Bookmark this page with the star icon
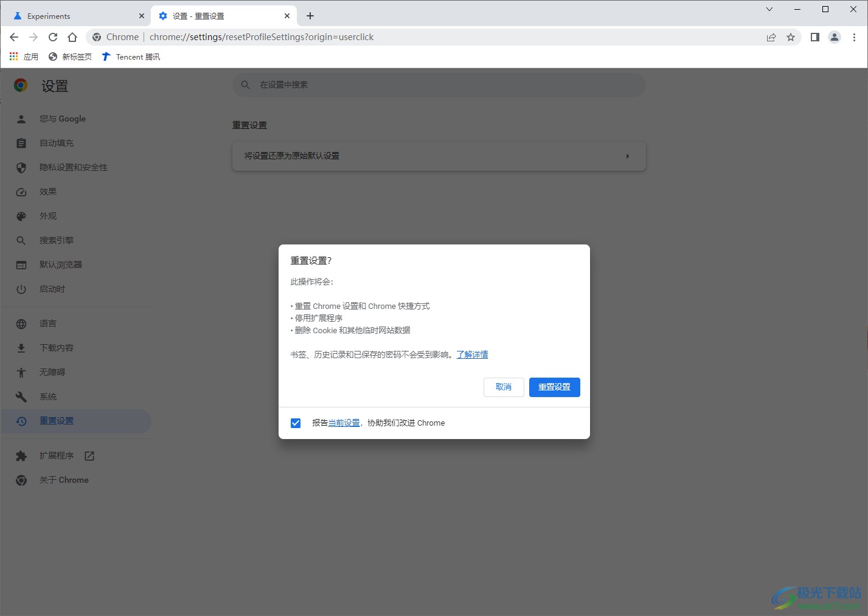This screenshot has height=616, width=868. pos(791,37)
